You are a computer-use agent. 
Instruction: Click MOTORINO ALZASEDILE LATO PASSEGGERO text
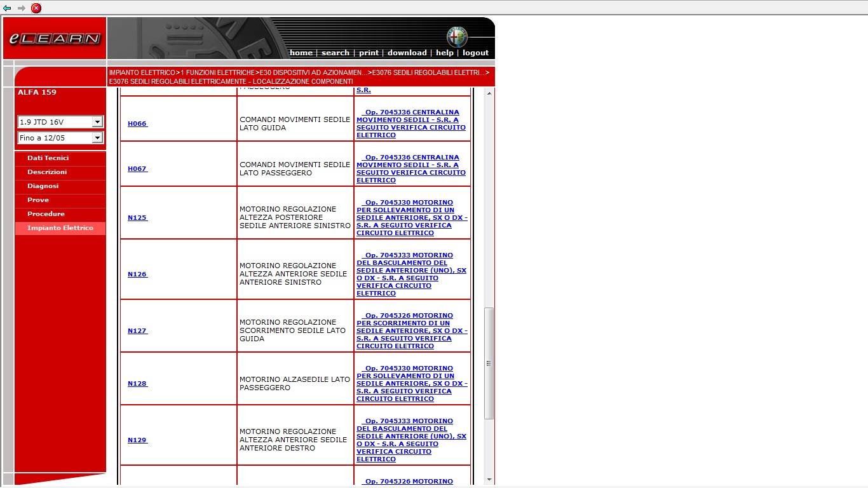(x=295, y=383)
